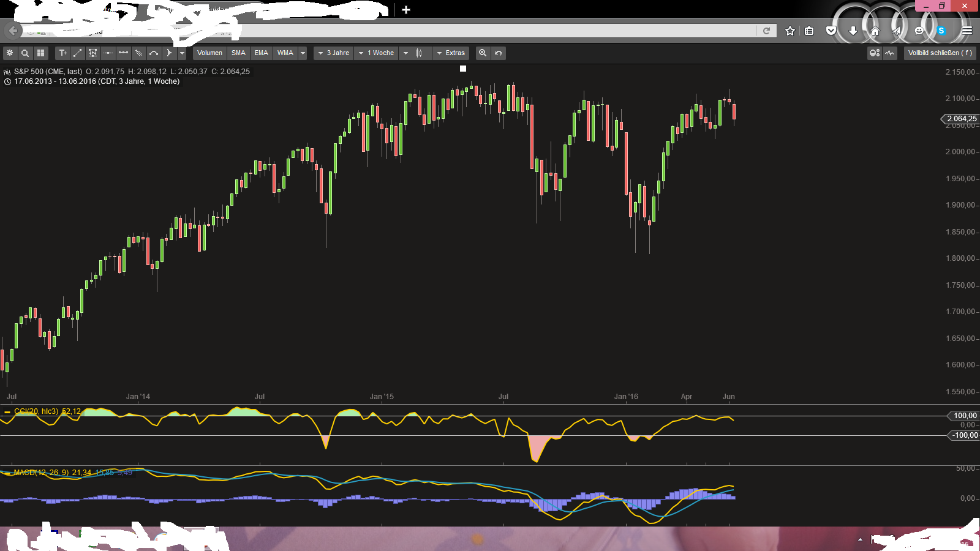This screenshot has height=551, width=980.
Task: Open the hexagon settings icon near Vollbild
Action: point(875,53)
